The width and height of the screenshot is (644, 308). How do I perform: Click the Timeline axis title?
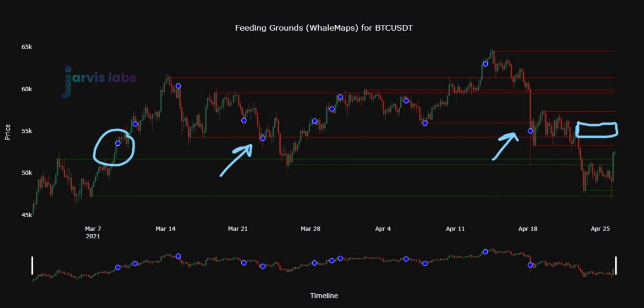point(324,296)
